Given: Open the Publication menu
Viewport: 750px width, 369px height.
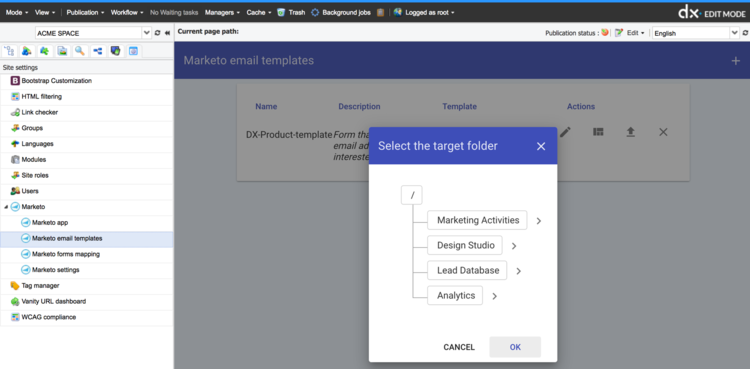Looking at the screenshot, I should [x=85, y=12].
